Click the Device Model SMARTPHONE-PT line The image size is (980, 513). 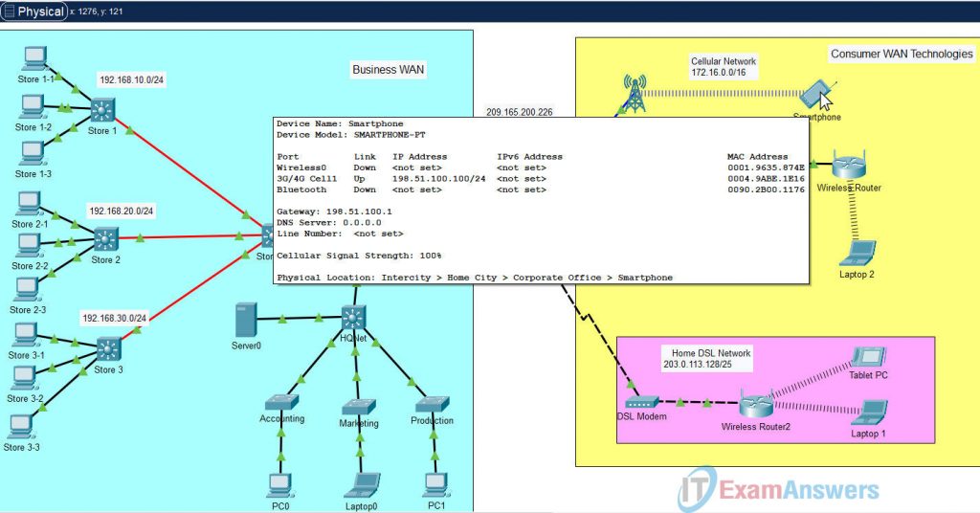pos(350,135)
